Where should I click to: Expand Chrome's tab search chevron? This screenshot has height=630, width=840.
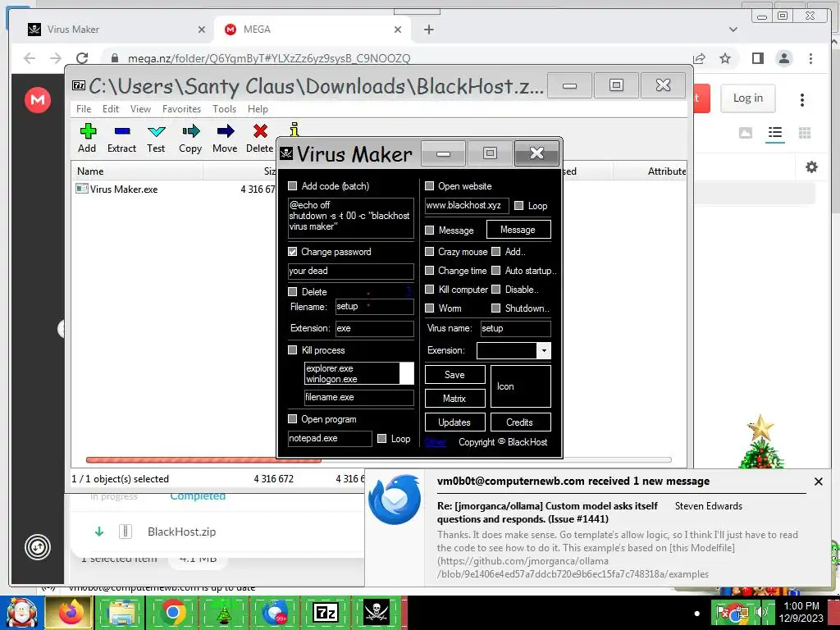(x=733, y=30)
